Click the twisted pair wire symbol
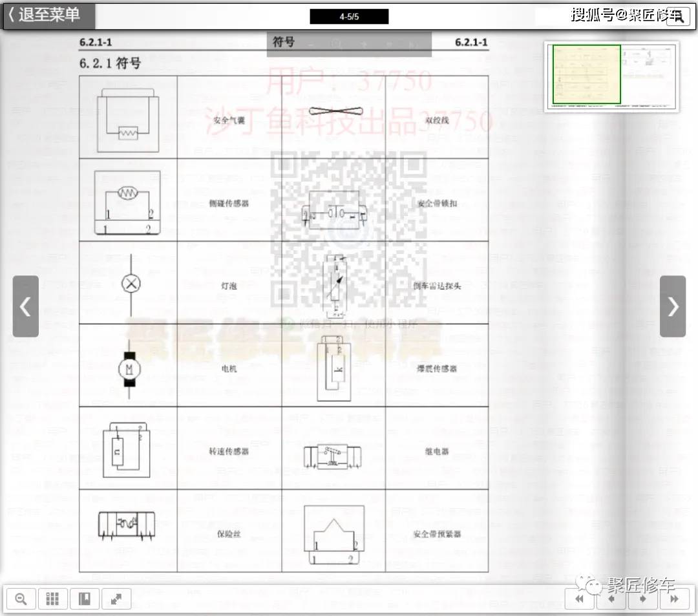 [x=336, y=111]
